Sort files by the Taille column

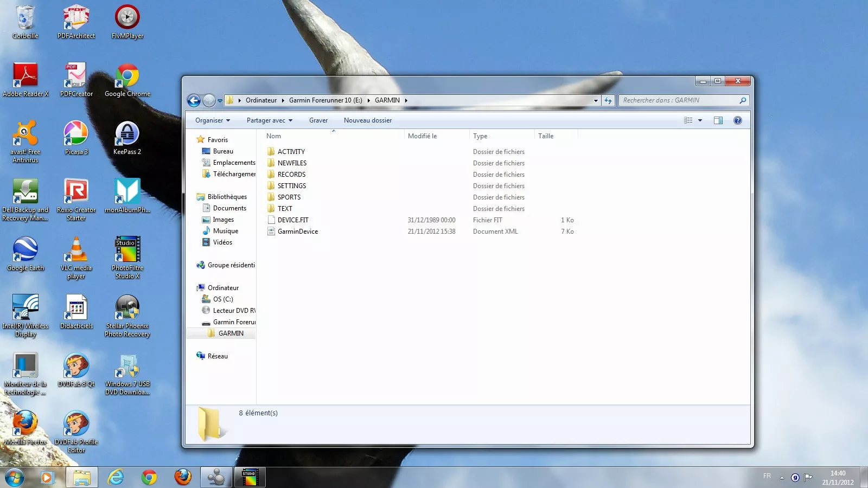coord(556,136)
